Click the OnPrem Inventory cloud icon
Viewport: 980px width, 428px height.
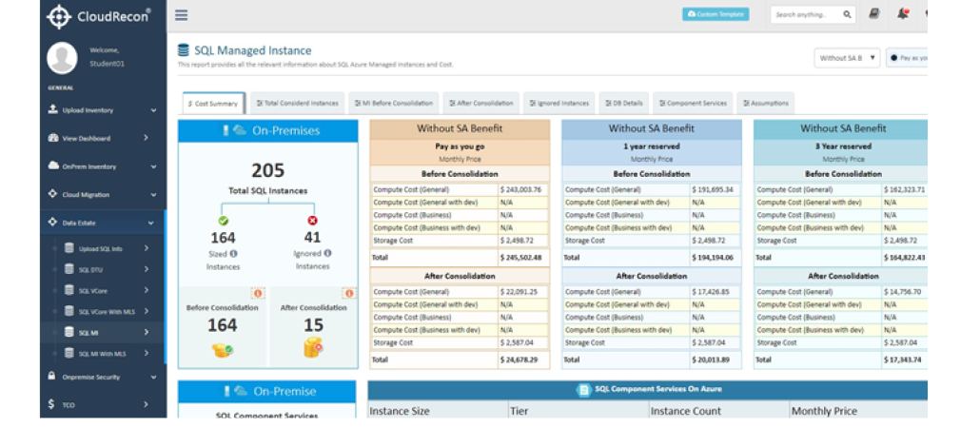[53, 165]
